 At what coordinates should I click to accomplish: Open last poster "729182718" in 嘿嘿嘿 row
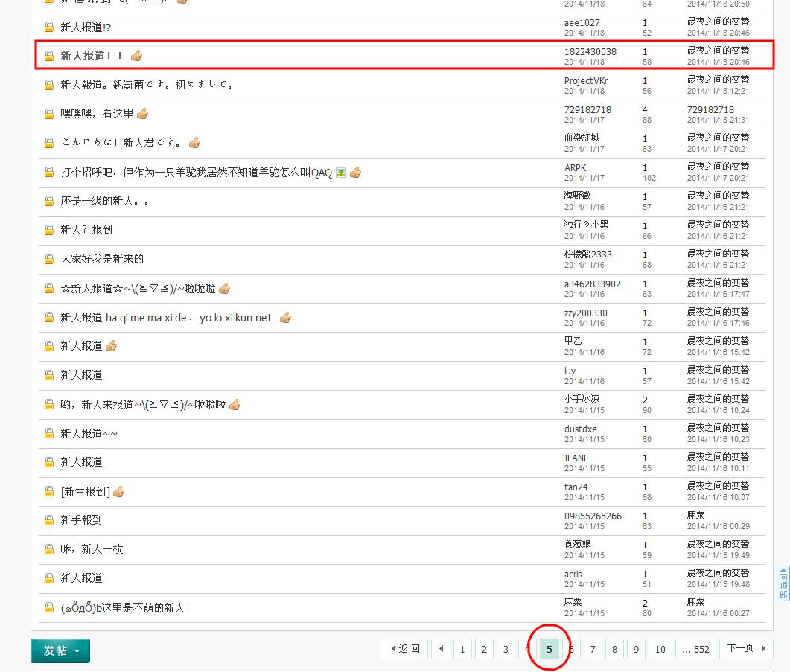tap(711, 109)
